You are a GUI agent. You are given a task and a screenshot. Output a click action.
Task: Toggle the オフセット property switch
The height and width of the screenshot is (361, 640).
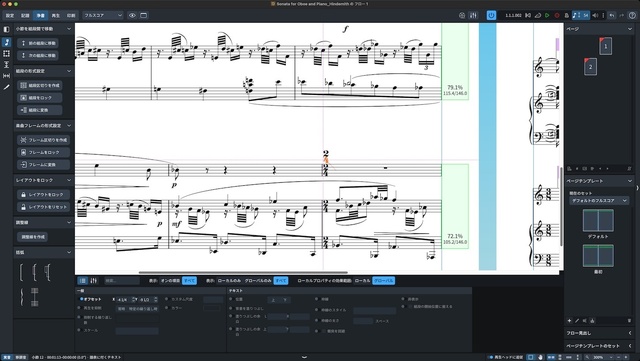(81, 299)
